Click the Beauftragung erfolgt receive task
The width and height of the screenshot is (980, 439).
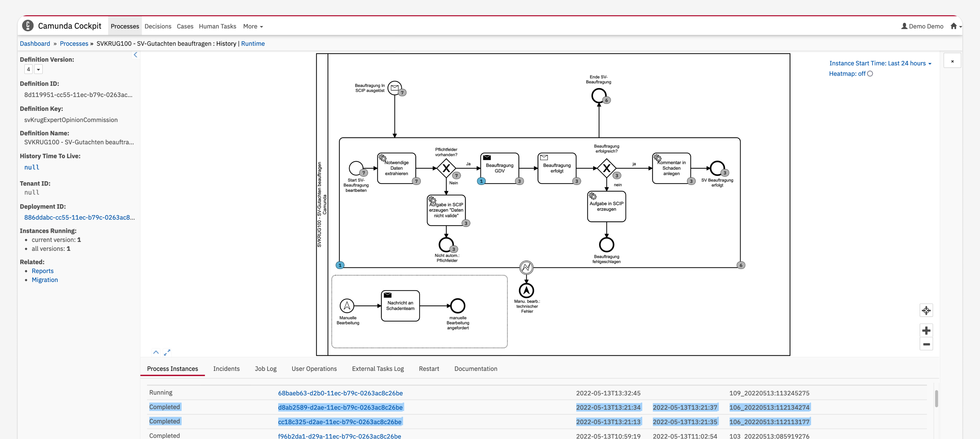pos(557,168)
